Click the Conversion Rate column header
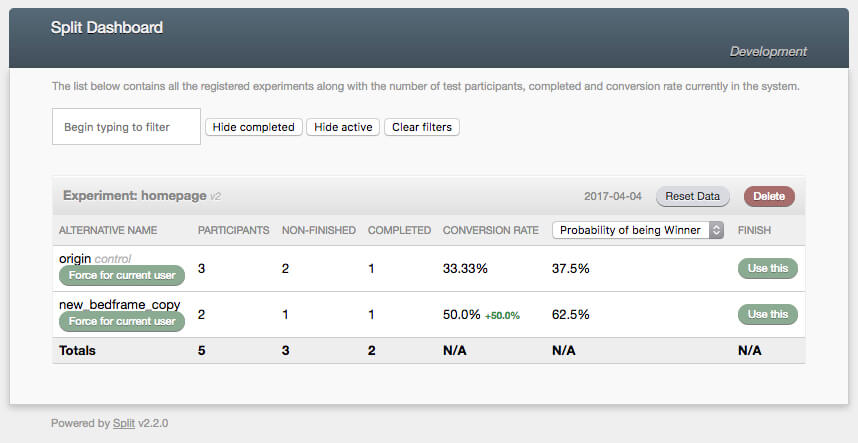The width and height of the screenshot is (858, 443). [x=490, y=230]
